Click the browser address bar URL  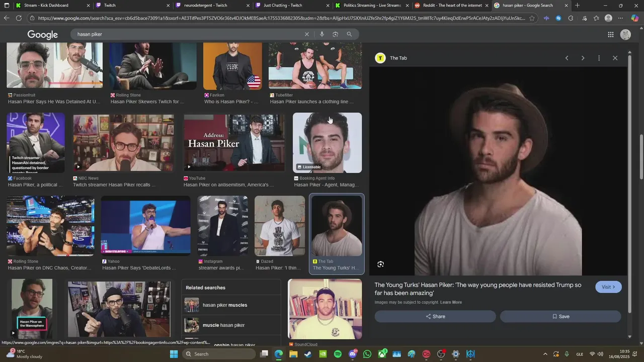(281, 18)
